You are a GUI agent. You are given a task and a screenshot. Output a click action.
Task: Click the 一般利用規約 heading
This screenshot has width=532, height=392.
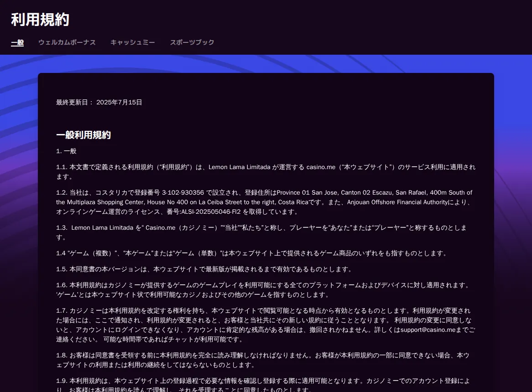pyautogui.click(x=83, y=135)
